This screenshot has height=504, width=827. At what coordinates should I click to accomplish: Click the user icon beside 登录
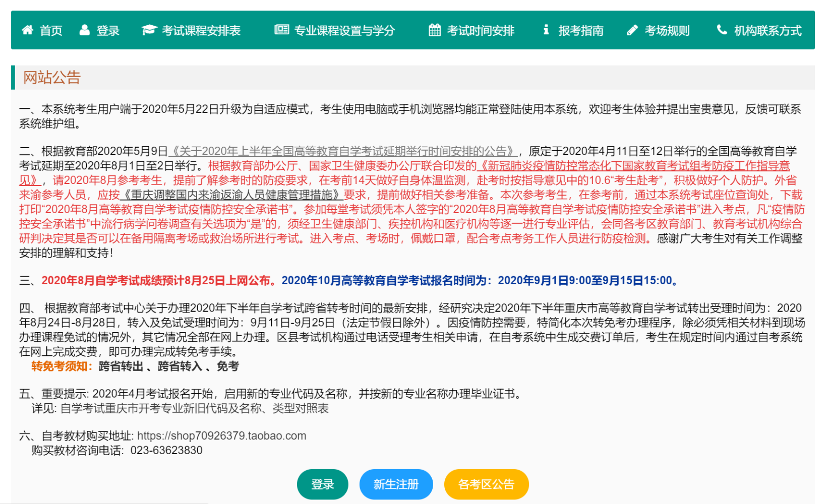(x=85, y=30)
